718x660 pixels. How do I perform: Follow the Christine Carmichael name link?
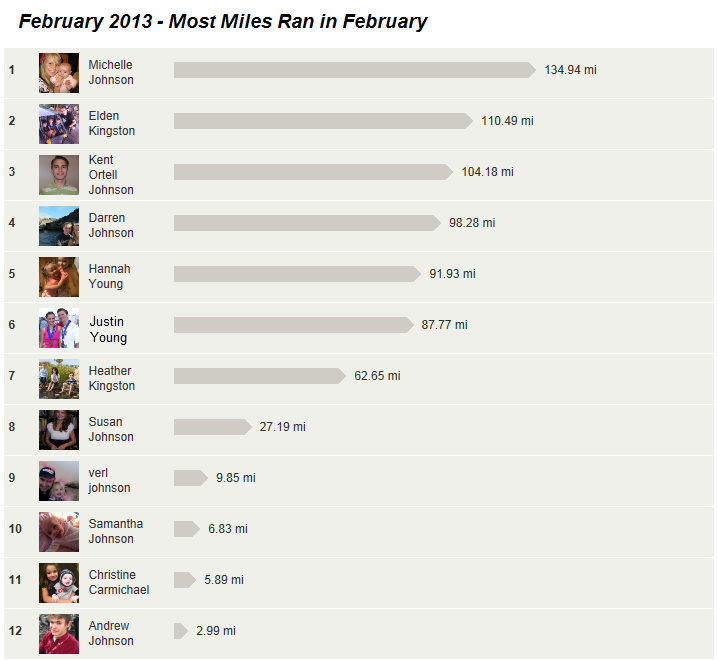119,582
